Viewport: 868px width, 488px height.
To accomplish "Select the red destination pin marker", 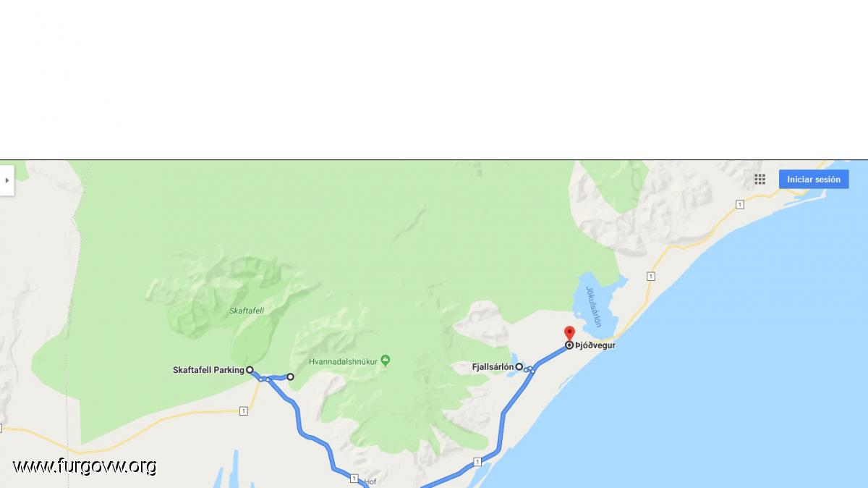I will click(x=569, y=333).
